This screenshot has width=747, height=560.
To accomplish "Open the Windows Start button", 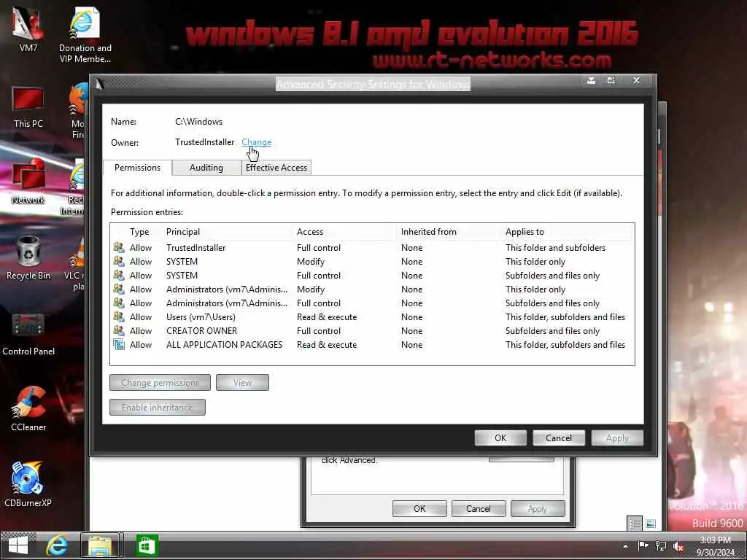I will click(x=18, y=545).
